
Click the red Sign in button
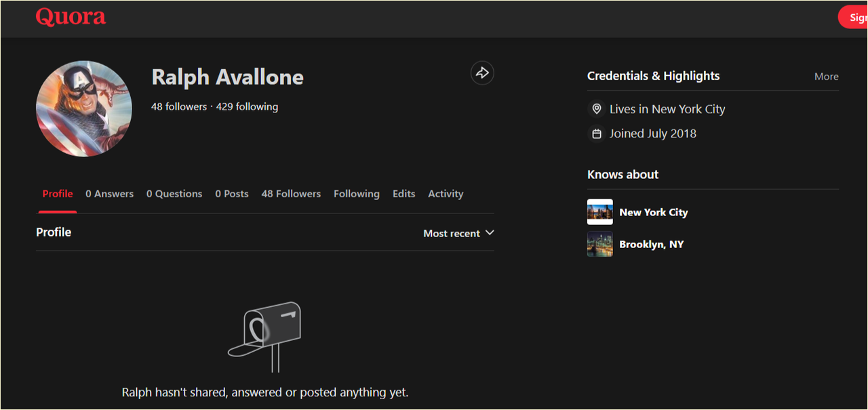click(x=853, y=18)
